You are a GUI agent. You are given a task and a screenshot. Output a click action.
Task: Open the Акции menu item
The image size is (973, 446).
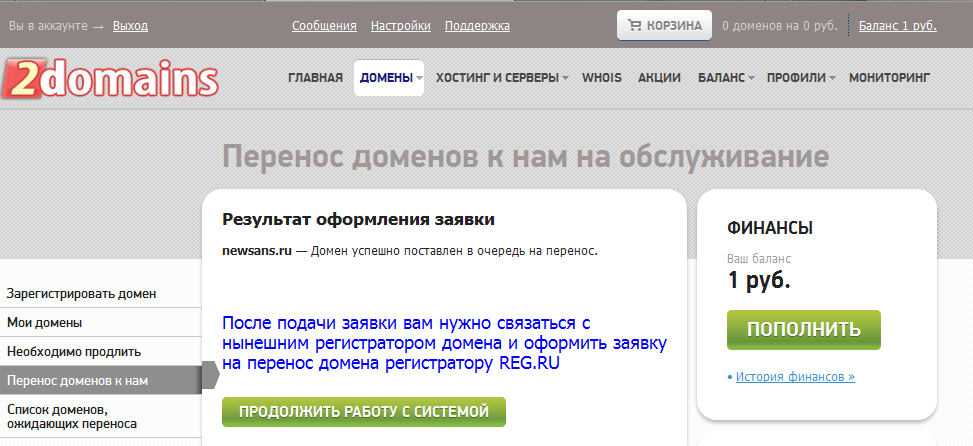(x=659, y=78)
